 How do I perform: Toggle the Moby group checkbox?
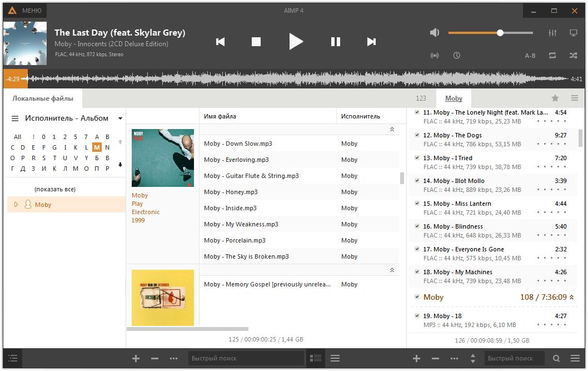(x=417, y=297)
